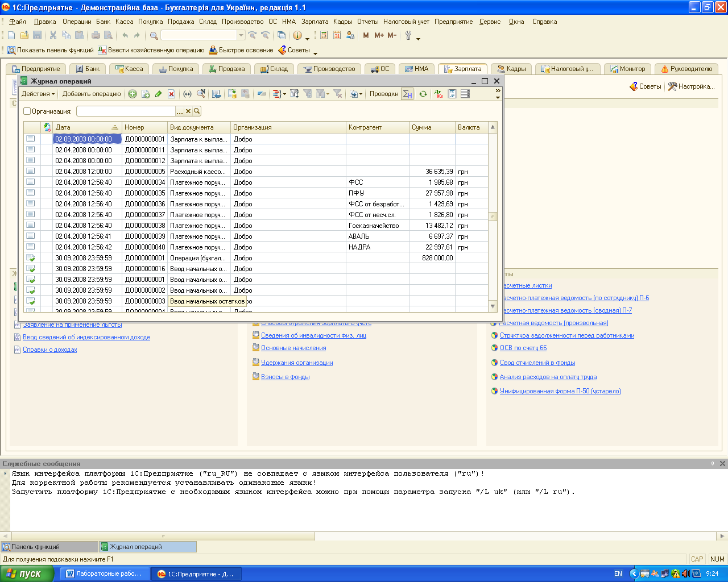Open the Взносы в фонды link
Screen dimensions: 728x582
pyautogui.click(x=286, y=377)
